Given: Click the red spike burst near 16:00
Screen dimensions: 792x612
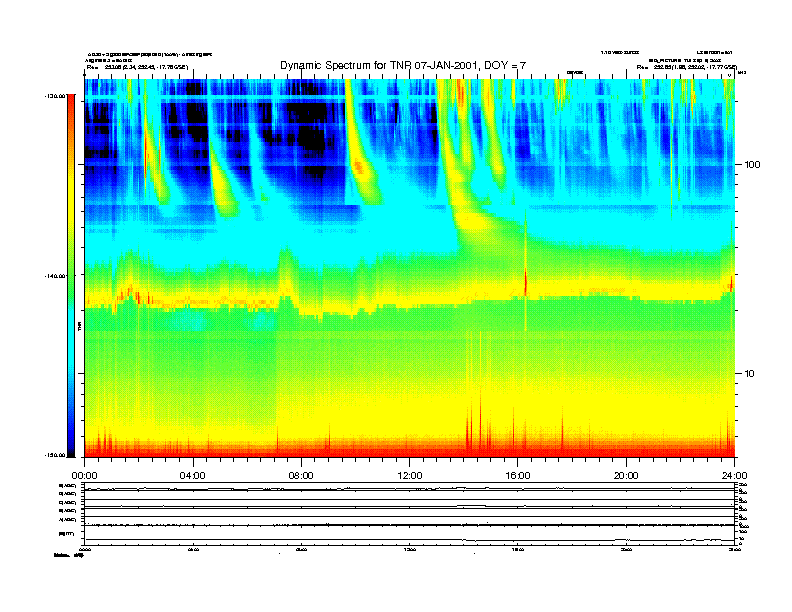Looking at the screenshot, I should point(525,281).
